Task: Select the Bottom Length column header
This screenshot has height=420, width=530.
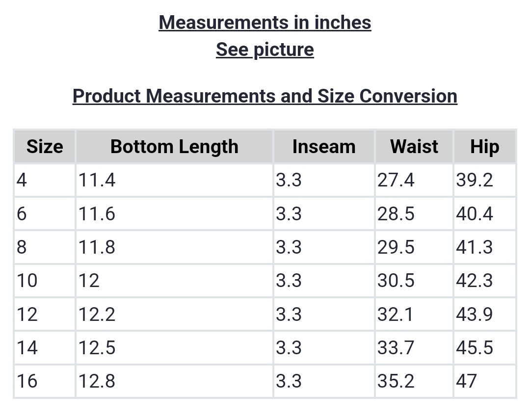Action: point(174,147)
